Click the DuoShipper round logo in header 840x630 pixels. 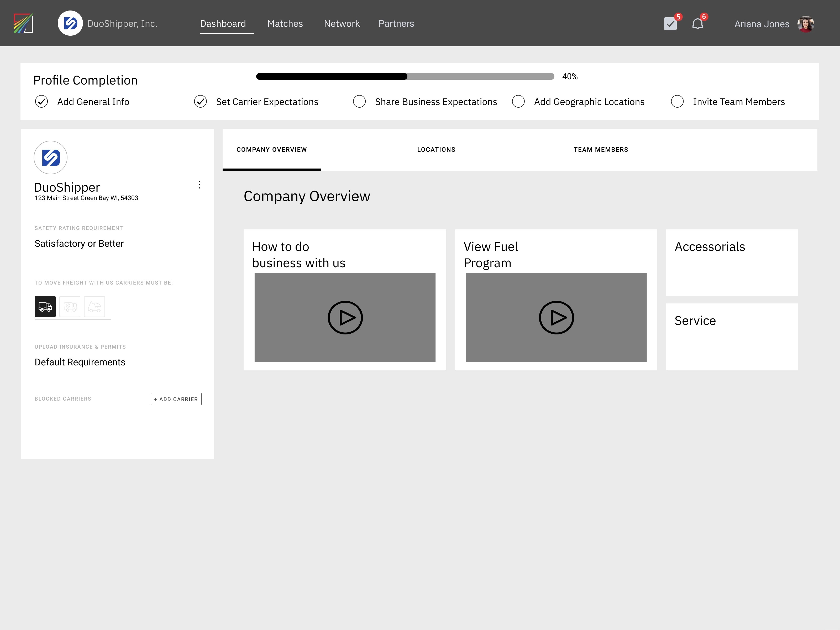click(70, 23)
